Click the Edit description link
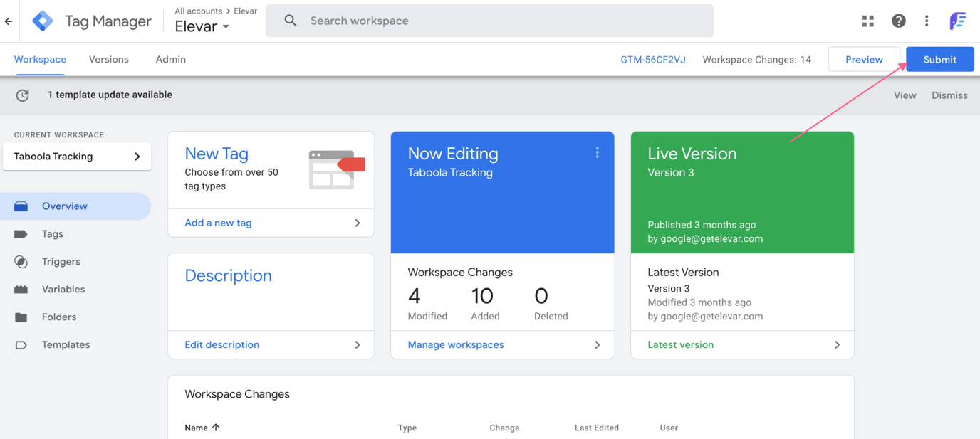980x439 pixels. (x=221, y=344)
